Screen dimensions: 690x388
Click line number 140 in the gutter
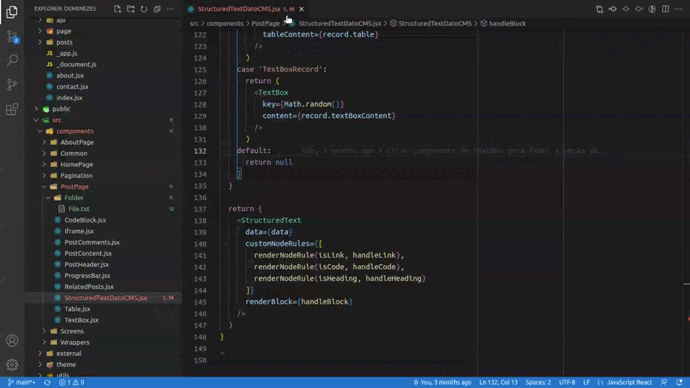click(x=200, y=244)
